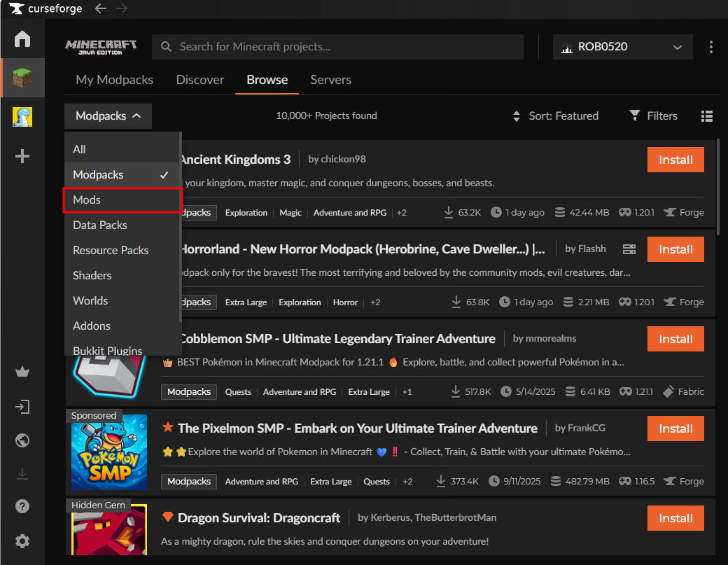The height and width of the screenshot is (565, 728).
Task: Open the ROB0520 profile dropdown
Action: 622,47
